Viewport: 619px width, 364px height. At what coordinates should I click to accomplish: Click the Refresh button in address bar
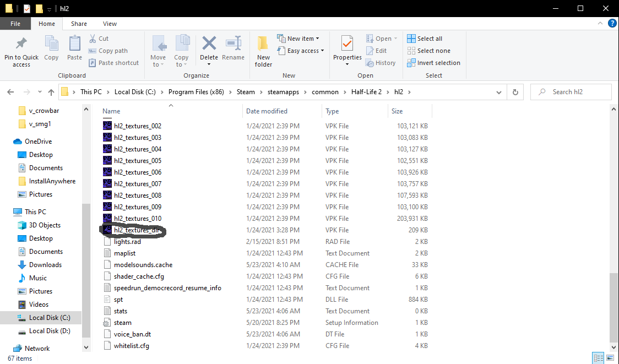point(515,92)
